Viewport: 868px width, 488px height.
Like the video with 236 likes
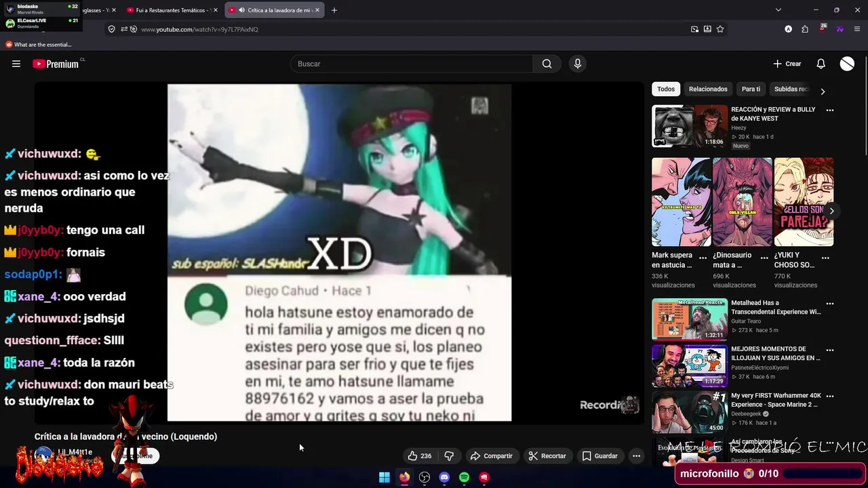[420, 456]
